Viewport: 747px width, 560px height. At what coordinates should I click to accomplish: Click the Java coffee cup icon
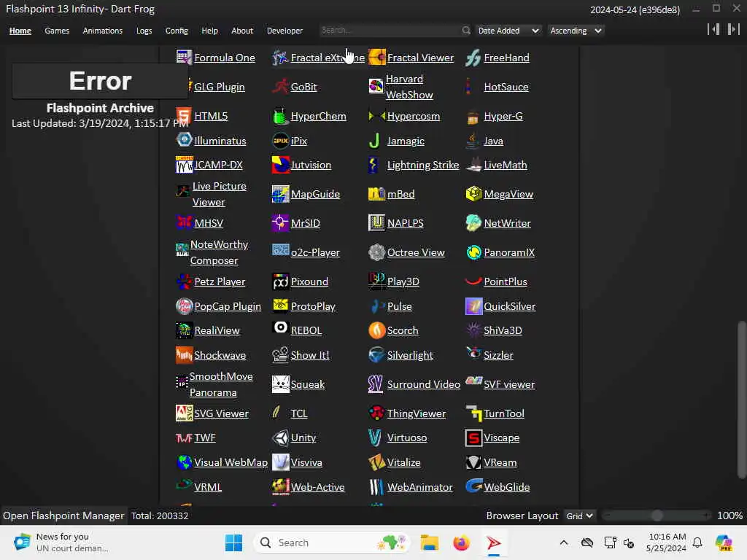pyautogui.click(x=472, y=141)
